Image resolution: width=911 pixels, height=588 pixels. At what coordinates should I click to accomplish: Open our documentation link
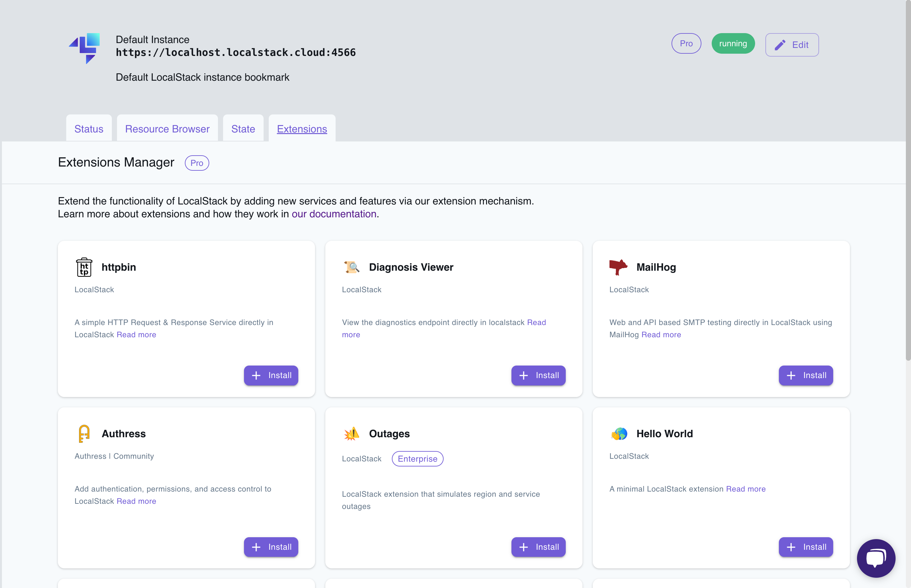[334, 214]
